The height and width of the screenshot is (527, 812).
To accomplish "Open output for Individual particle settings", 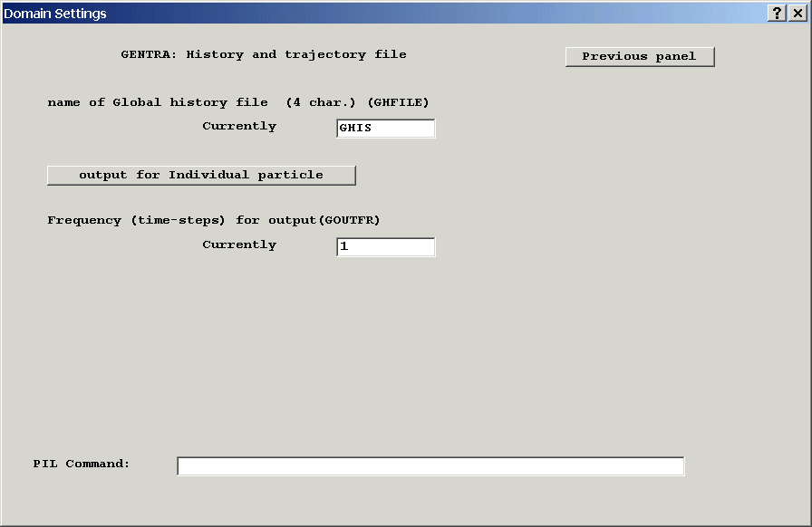I will pos(201,175).
